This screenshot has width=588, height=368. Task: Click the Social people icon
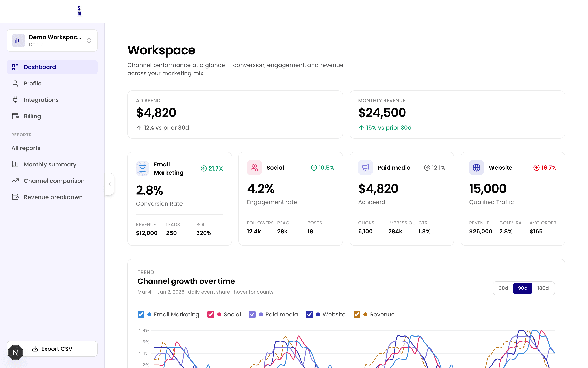click(x=254, y=168)
